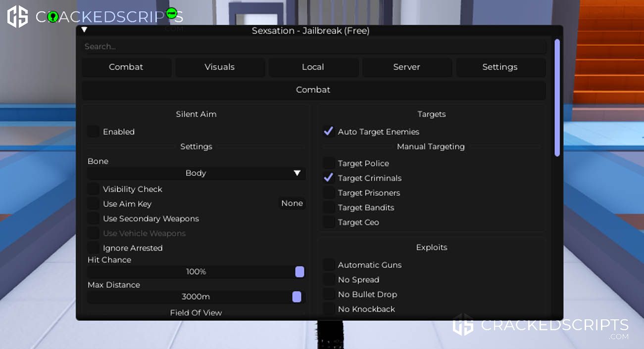Click the Manual Targeting subheading

[x=431, y=147]
